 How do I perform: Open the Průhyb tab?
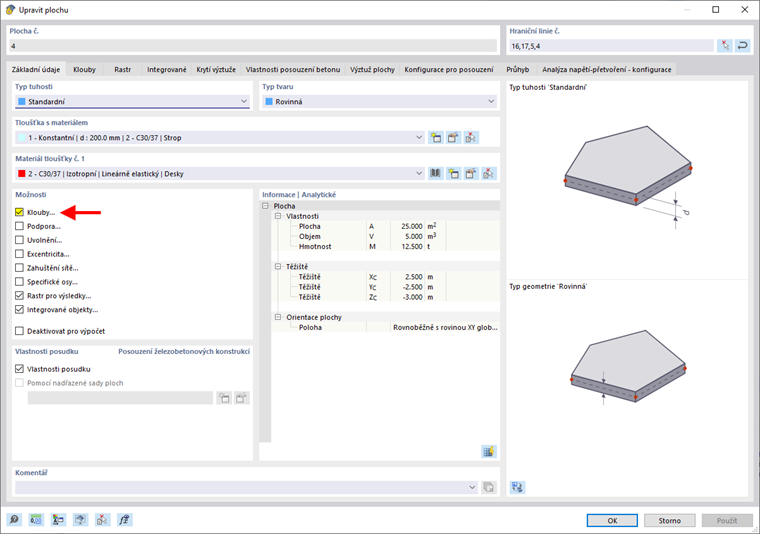(518, 69)
